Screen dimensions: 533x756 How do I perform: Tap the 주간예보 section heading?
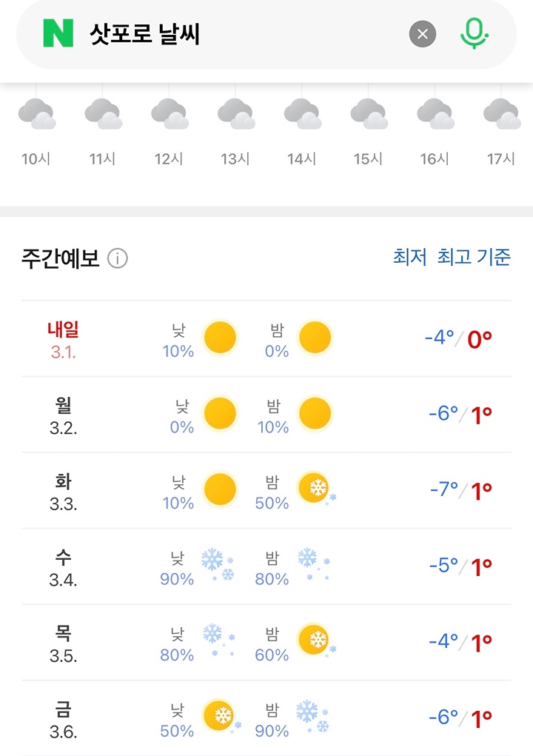point(61,258)
